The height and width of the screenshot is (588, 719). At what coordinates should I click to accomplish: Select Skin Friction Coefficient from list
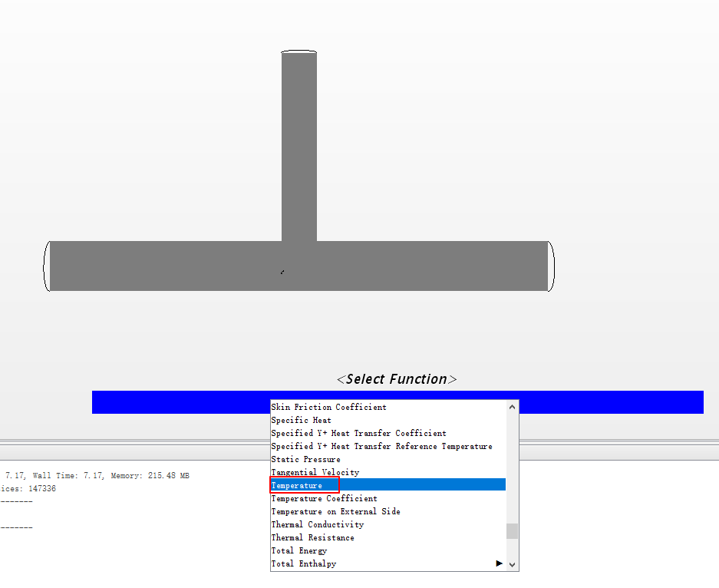[388, 407]
